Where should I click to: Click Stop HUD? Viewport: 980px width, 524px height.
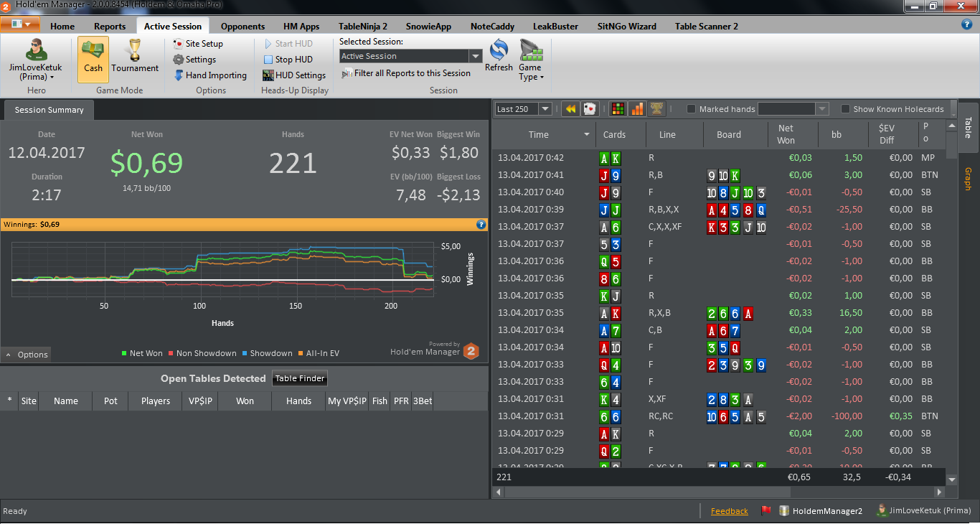pos(288,60)
